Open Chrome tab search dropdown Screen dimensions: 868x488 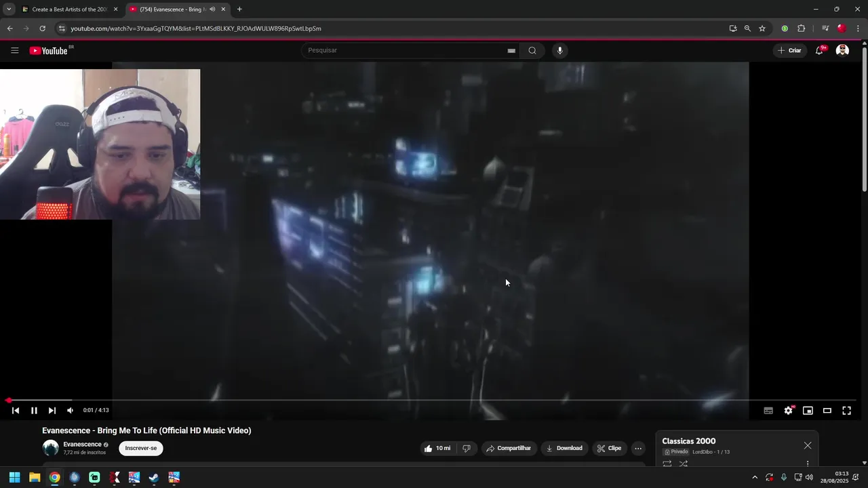point(9,9)
